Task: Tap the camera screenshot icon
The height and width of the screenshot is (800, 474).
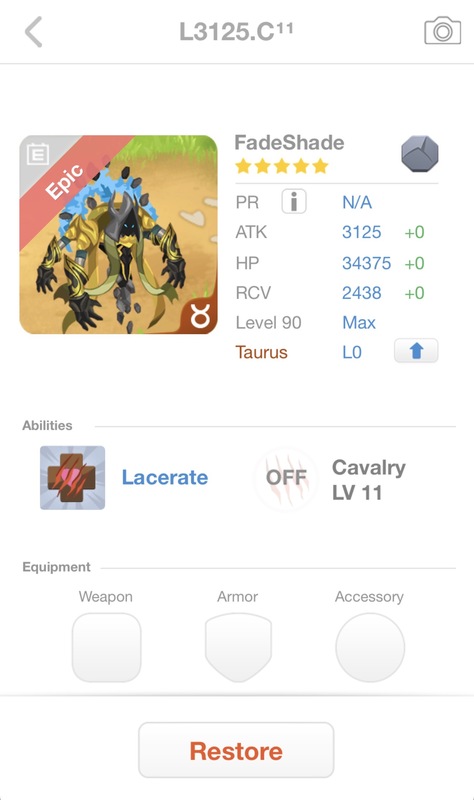Action: 442,31
